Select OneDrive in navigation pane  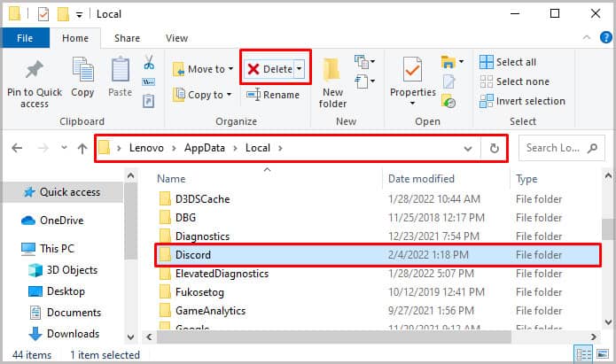click(52, 221)
